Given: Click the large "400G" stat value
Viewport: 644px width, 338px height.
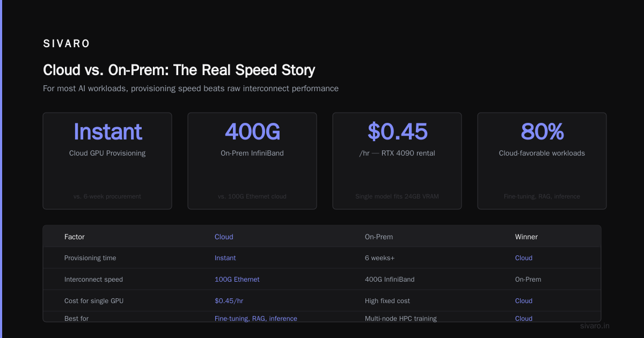Looking at the screenshot, I should click(252, 131).
